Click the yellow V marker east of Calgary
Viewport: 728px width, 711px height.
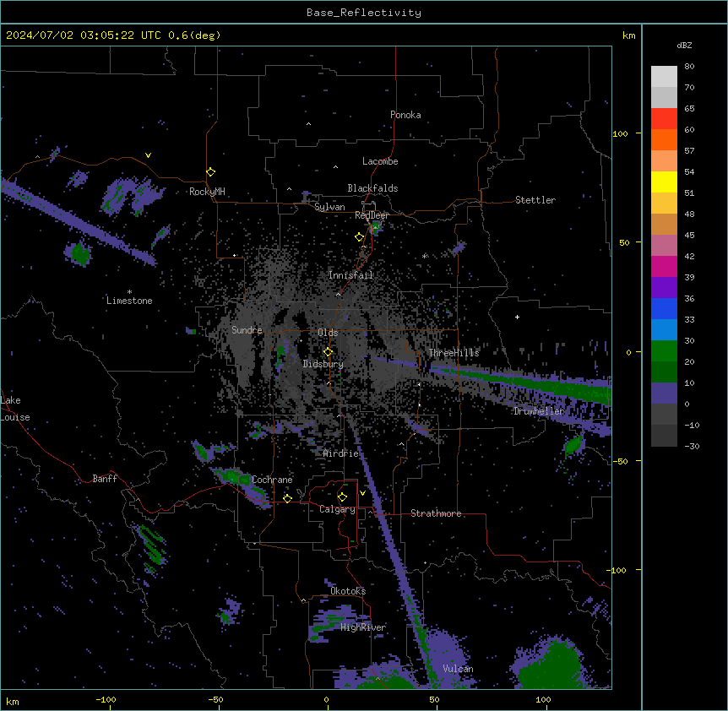tap(362, 493)
